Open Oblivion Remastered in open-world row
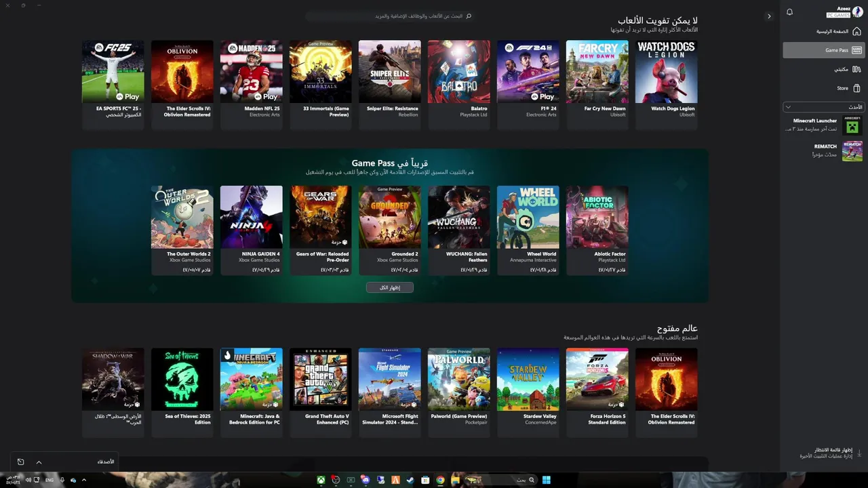 tap(667, 392)
